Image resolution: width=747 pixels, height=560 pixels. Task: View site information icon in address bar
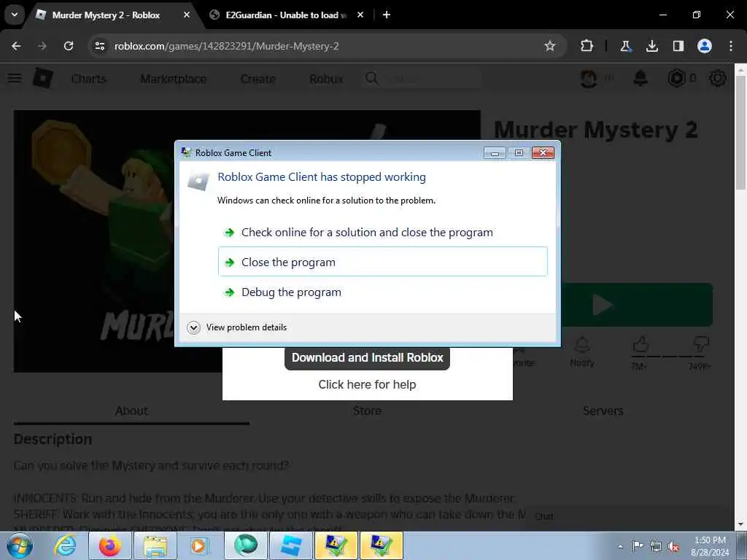click(x=99, y=46)
